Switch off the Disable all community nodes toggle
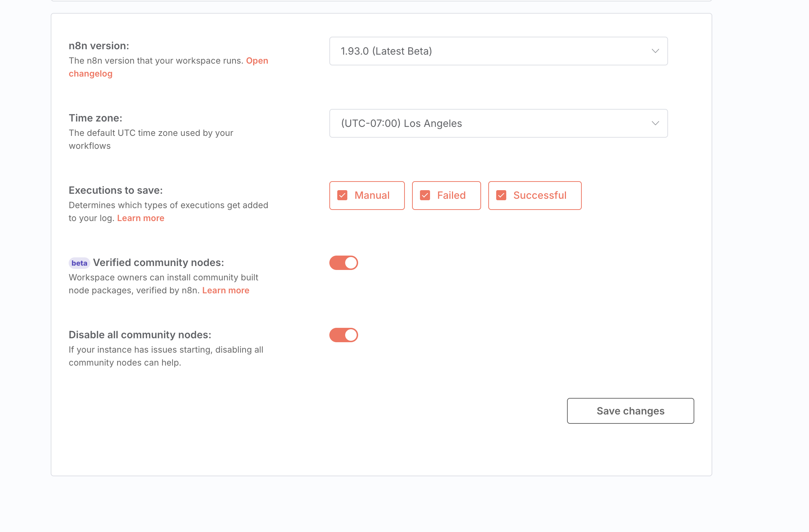 coord(343,335)
